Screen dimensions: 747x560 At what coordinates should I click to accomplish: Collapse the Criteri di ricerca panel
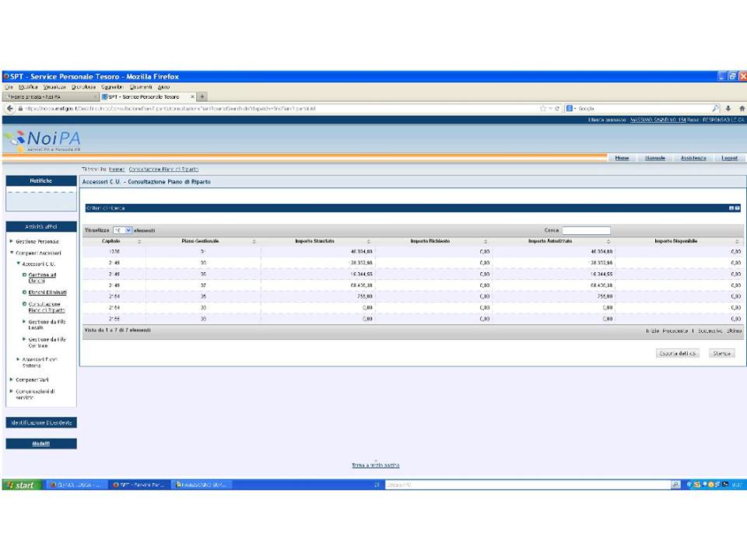coord(731,208)
